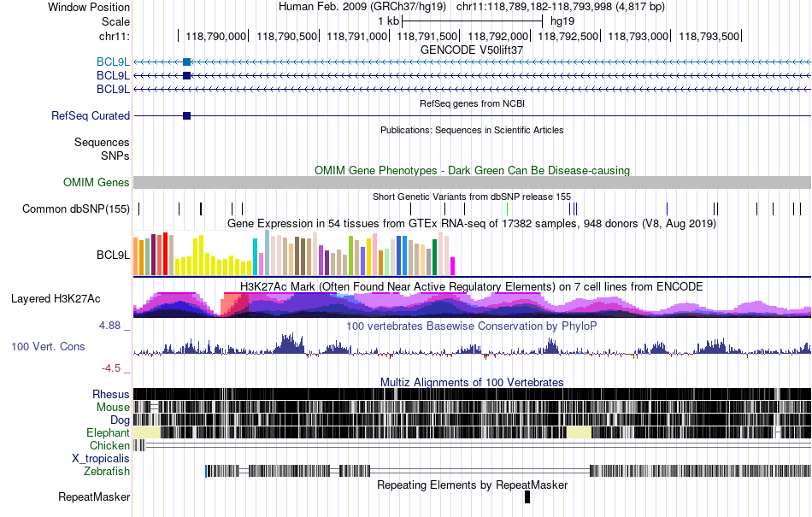Screen dimensions: 812x517
Task: Click the 118,792,000 ruler position
Action: 497,36
